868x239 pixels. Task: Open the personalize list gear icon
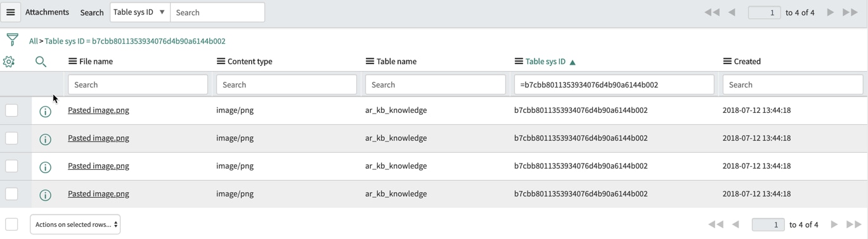[9, 61]
